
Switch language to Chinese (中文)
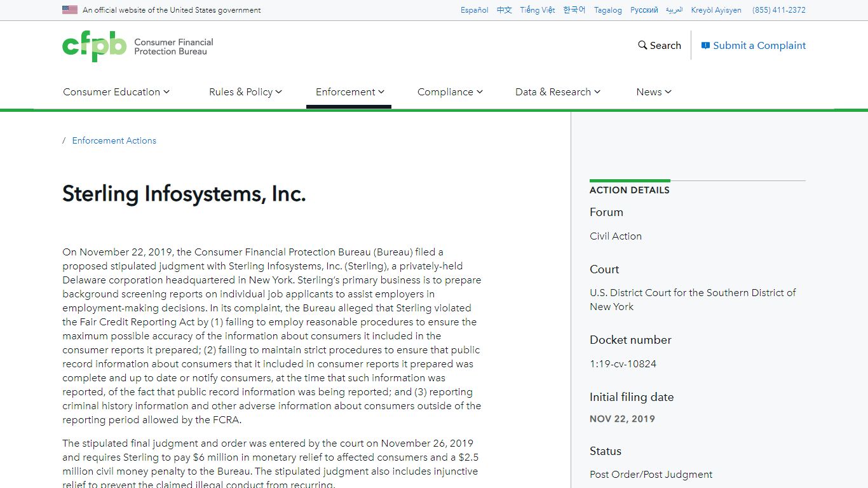505,10
